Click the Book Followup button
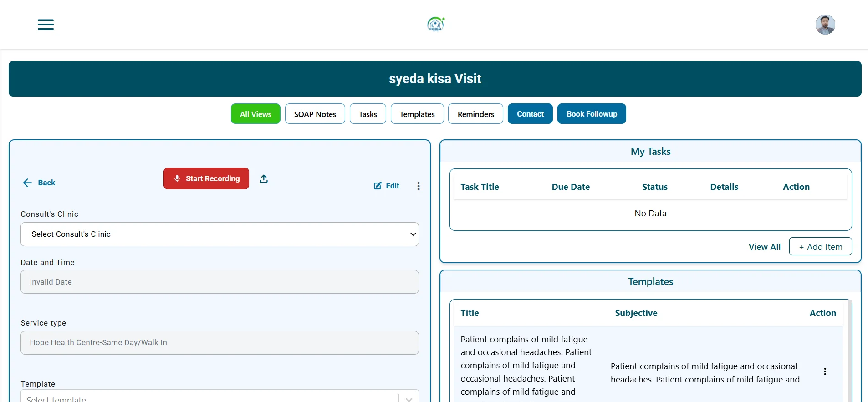Image resolution: width=868 pixels, height=402 pixels. pyautogui.click(x=591, y=114)
